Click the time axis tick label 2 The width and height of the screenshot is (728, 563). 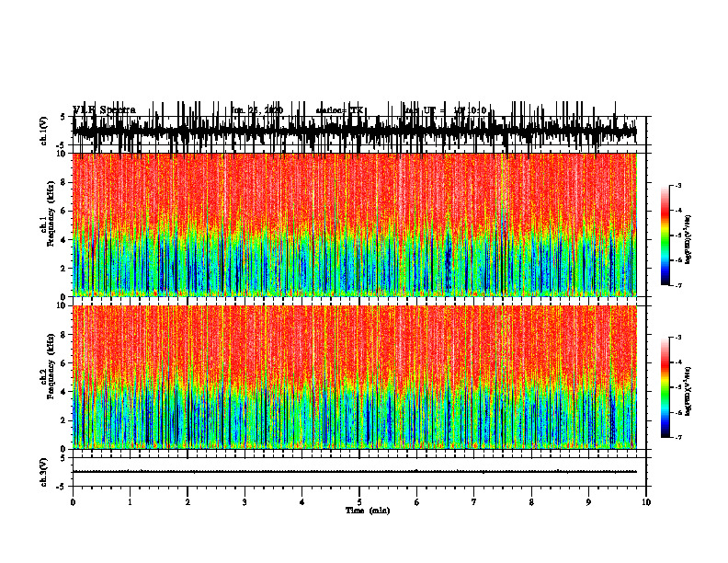[x=188, y=502]
